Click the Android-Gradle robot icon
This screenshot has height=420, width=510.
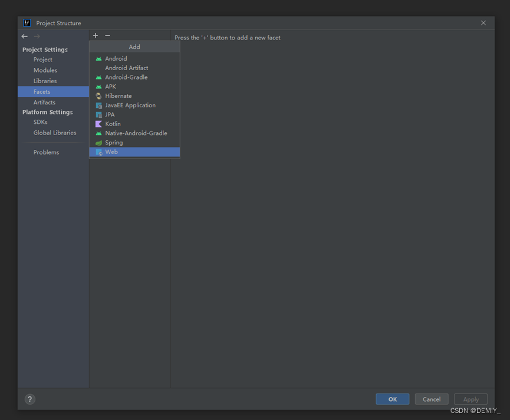click(98, 77)
